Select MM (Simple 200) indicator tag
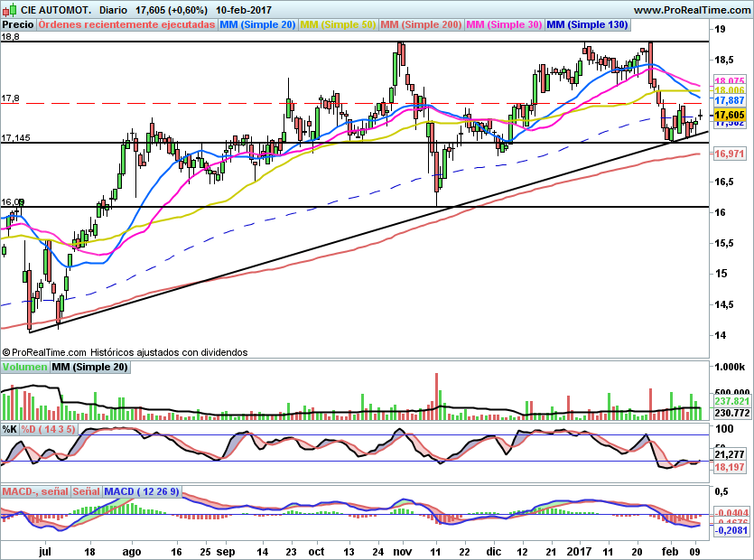754x560 pixels. (421, 24)
